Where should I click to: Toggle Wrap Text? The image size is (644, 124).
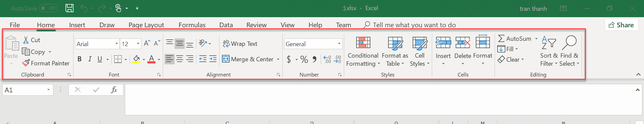pyautogui.click(x=240, y=44)
